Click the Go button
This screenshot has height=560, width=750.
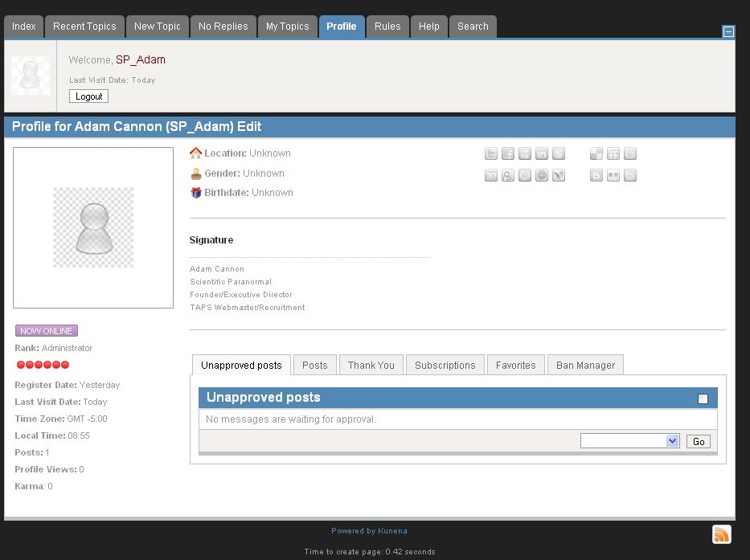click(699, 441)
